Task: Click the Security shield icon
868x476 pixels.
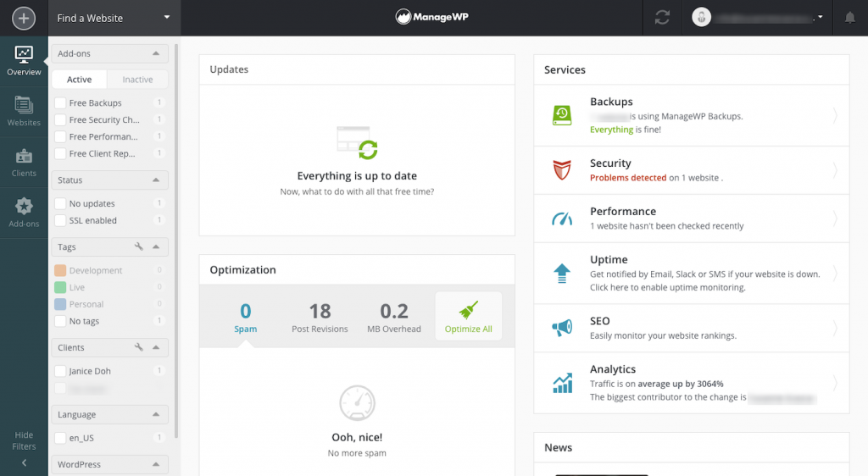Action: pos(562,169)
